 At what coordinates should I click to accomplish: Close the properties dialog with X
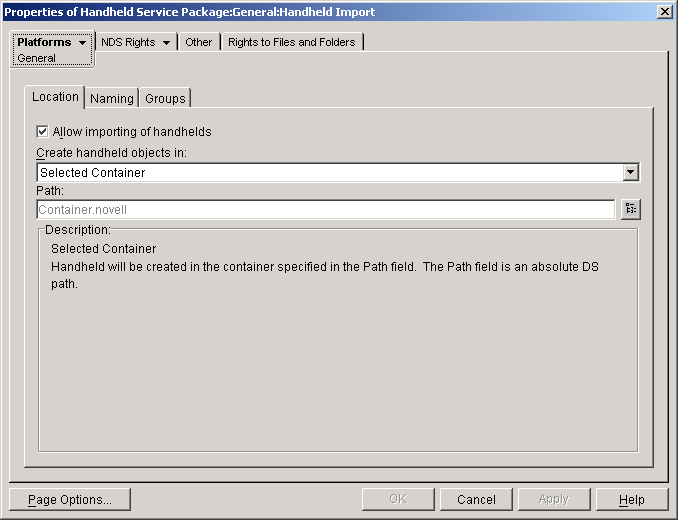664,12
